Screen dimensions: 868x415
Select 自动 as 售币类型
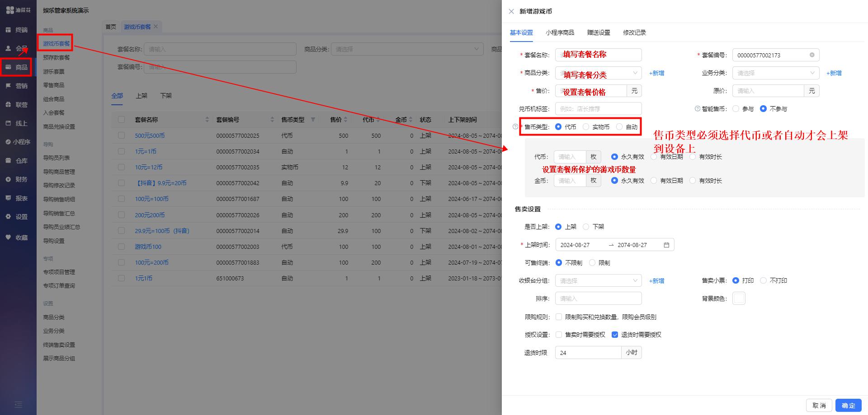[619, 127]
